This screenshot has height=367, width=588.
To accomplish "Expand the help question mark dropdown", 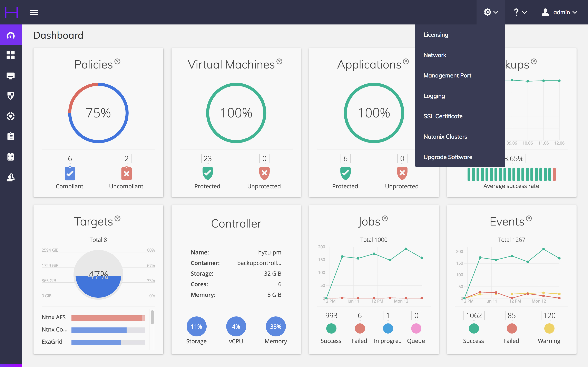I will pyautogui.click(x=520, y=12).
